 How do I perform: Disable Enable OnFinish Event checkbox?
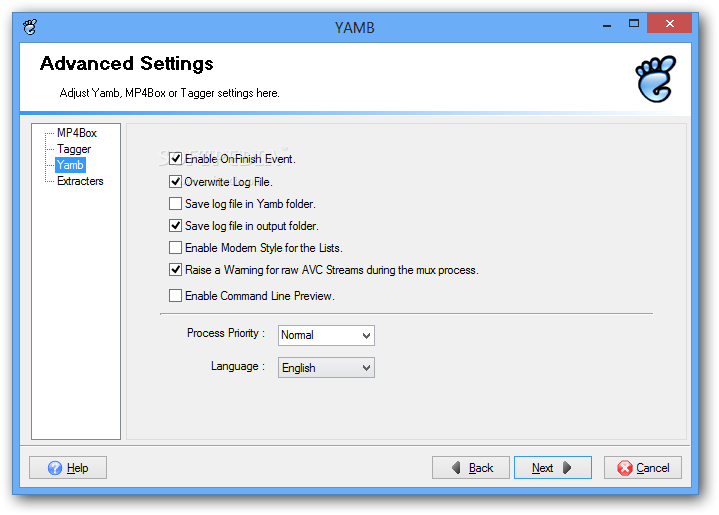click(x=175, y=159)
